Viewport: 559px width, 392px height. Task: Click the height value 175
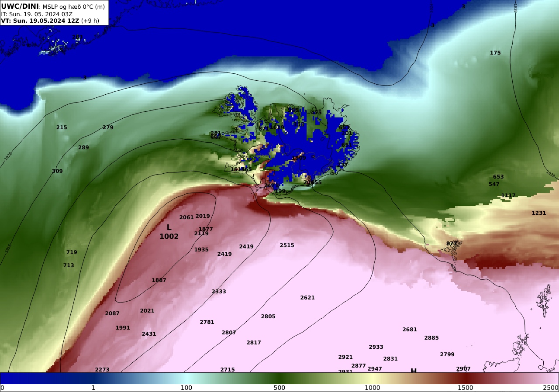coord(495,53)
